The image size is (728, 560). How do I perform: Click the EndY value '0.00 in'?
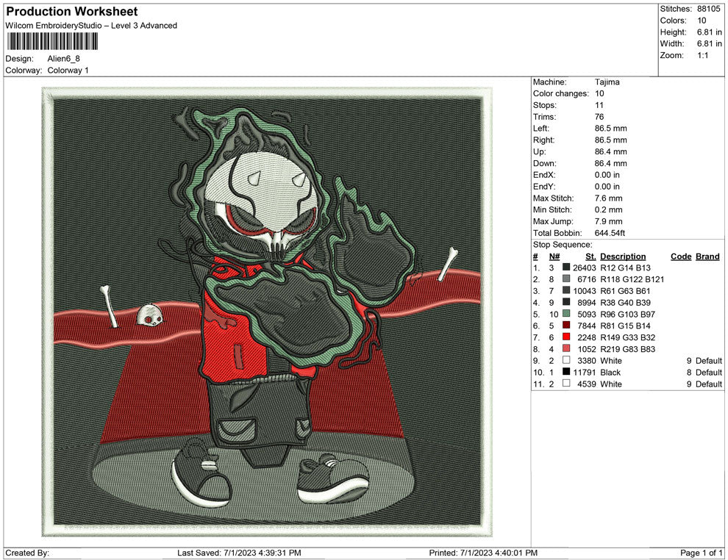[607, 187]
